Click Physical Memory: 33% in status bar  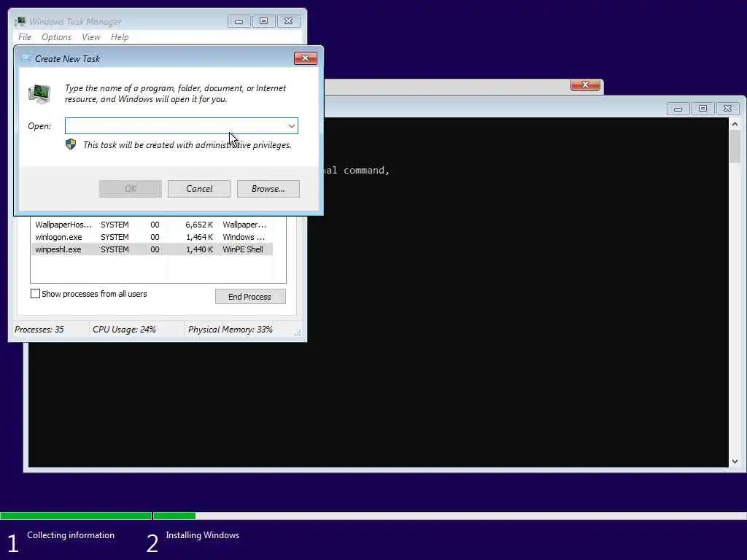pyautogui.click(x=231, y=330)
